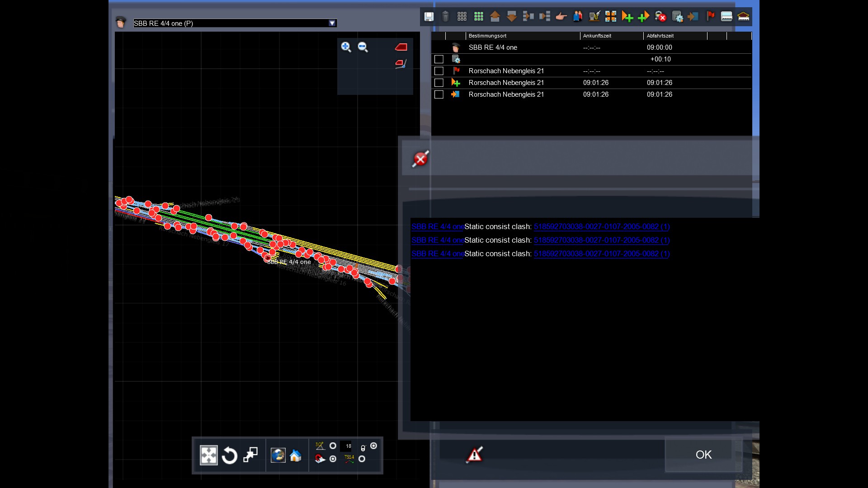
Task: Click the pointing hand icon in toolbar
Action: (x=561, y=17)
